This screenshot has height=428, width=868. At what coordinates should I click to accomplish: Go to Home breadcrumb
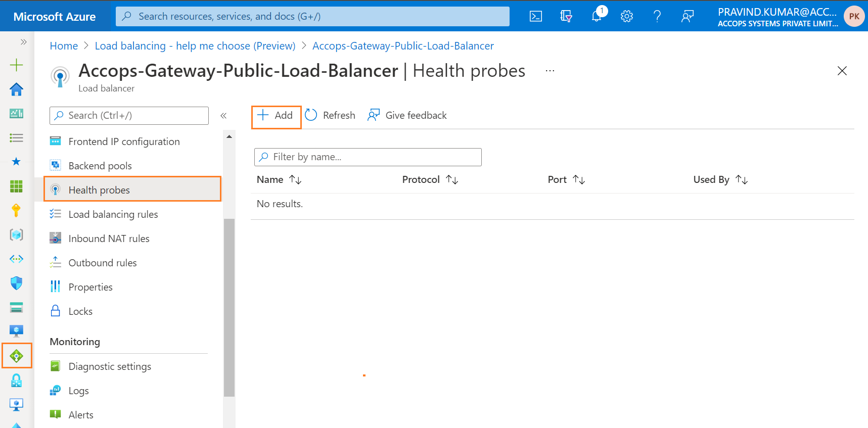tap(64, 46)
